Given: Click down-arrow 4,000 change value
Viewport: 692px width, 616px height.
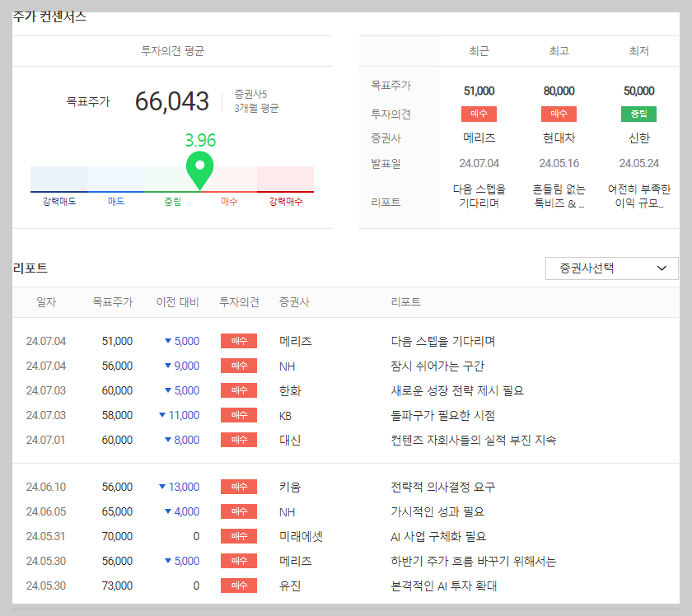Looking at the screenshot, I should [x=182, y=511].
